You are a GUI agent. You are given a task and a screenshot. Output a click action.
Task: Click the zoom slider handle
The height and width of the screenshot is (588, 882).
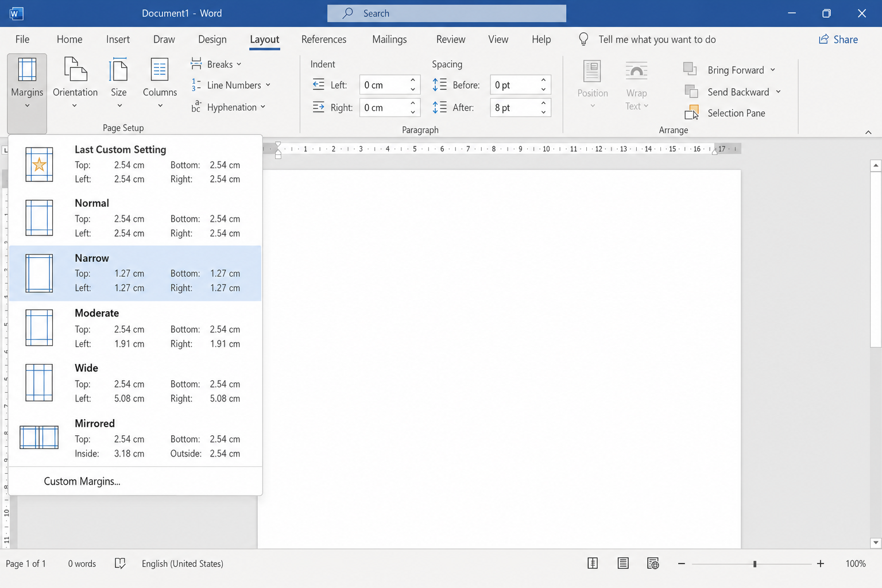pos(755,564)
